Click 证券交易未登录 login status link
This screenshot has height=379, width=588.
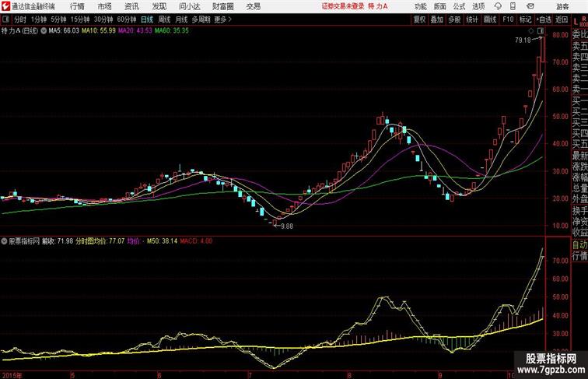pyautogui.click(x=343, y=6)
